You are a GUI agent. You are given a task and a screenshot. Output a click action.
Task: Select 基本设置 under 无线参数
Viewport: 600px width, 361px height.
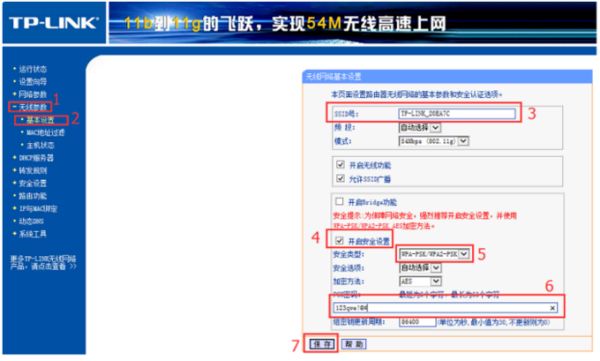tap(40, 120)
